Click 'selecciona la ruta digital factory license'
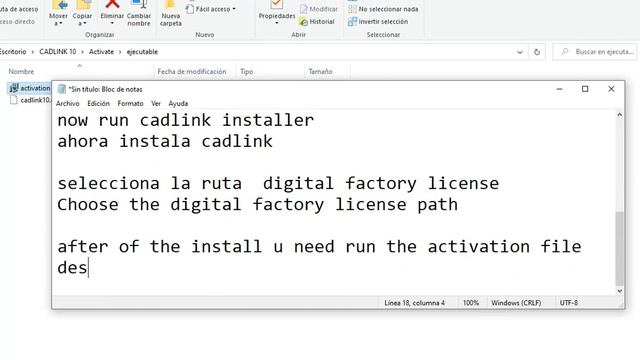640x360 pixels. (x=278, y=184)
